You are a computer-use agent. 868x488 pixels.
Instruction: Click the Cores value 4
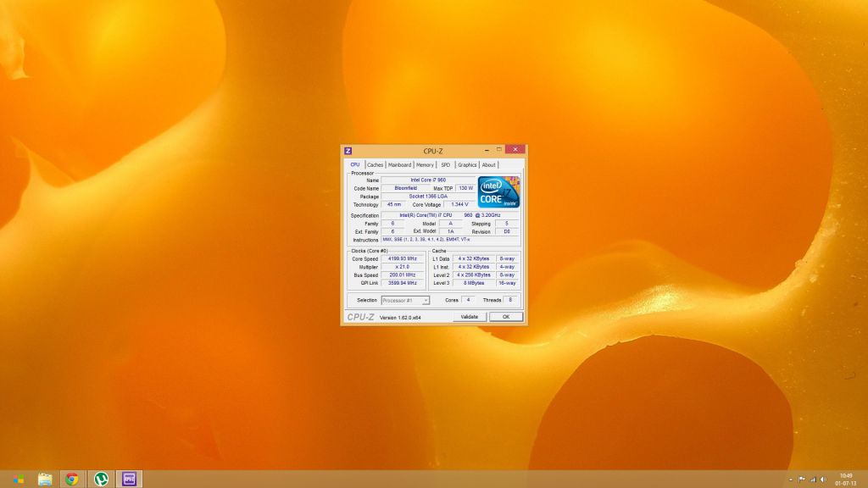[468, 300]
